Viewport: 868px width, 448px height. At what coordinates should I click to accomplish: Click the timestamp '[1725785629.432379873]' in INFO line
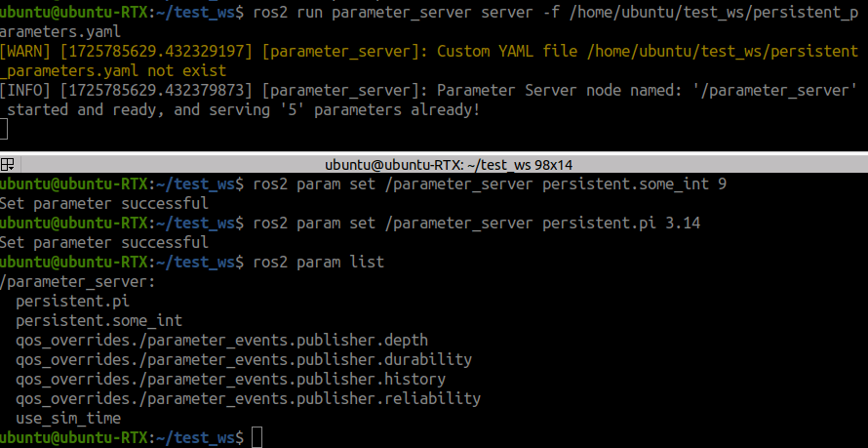[x=156, y=90]
